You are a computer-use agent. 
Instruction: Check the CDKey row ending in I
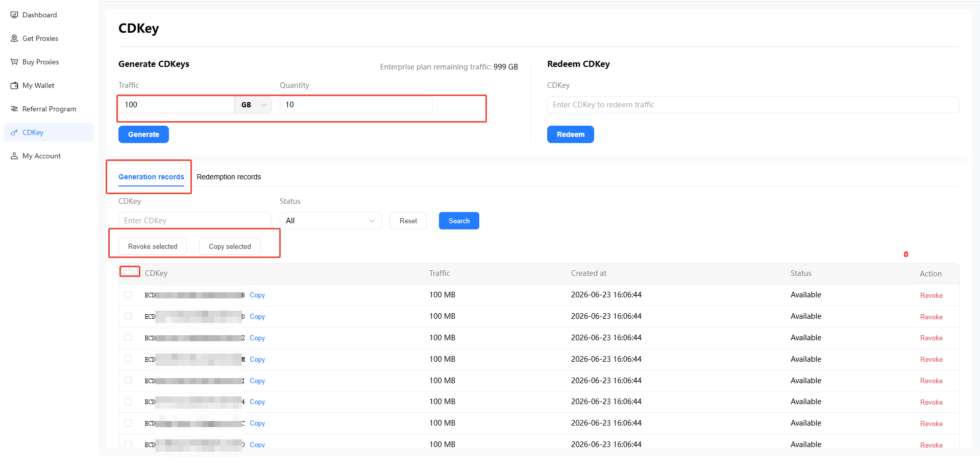128,381
